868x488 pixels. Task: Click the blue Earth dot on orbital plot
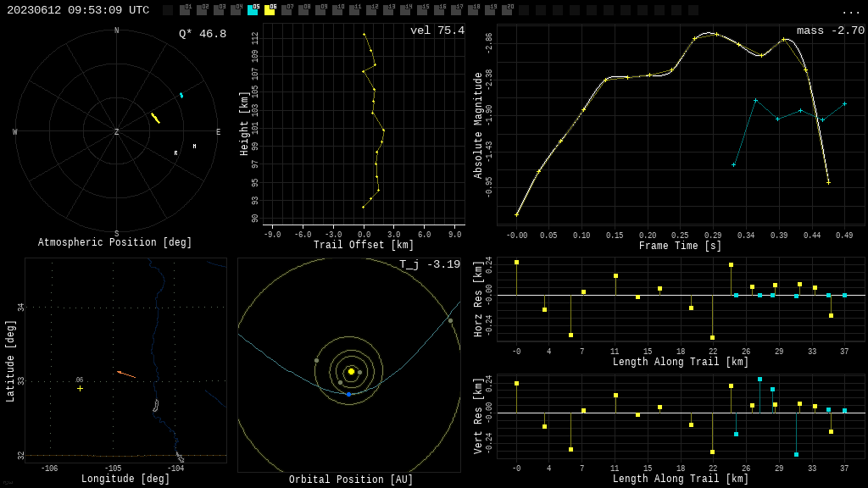[x=348, y=394]
